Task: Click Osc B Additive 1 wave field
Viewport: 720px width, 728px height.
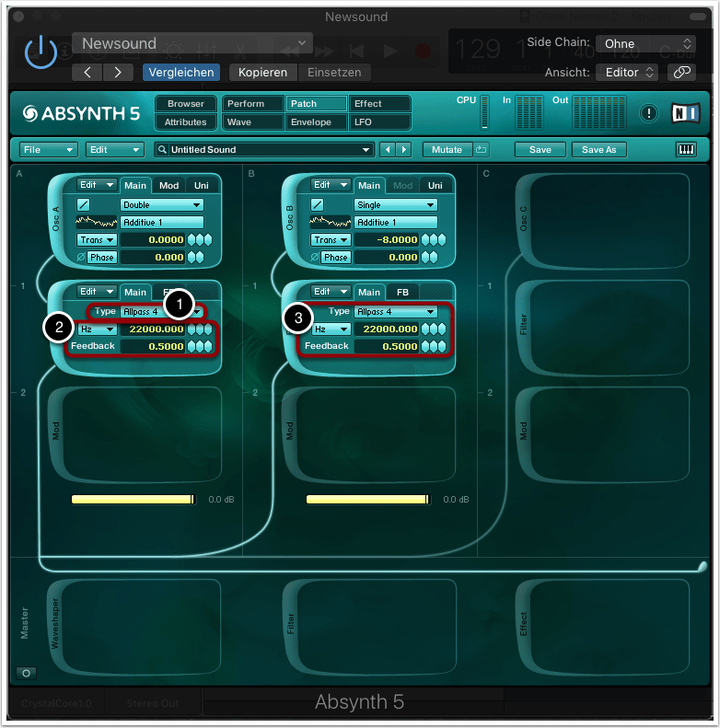Action: 396,222
